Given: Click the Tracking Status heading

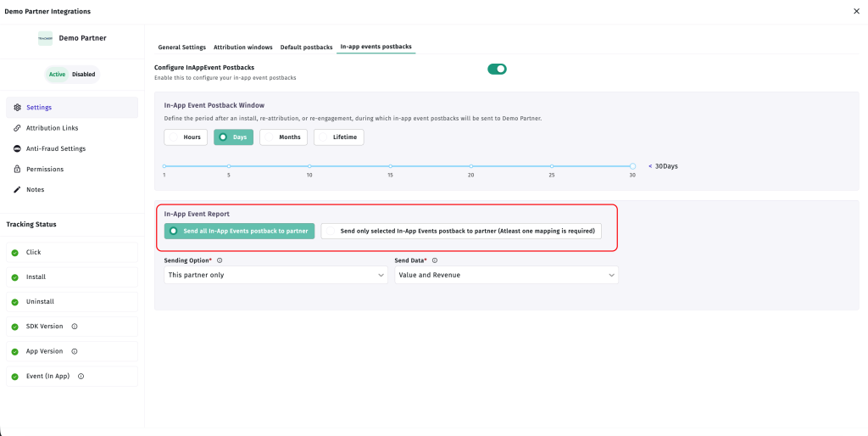Looking at the screenshot, I should [x=31, y=225].
